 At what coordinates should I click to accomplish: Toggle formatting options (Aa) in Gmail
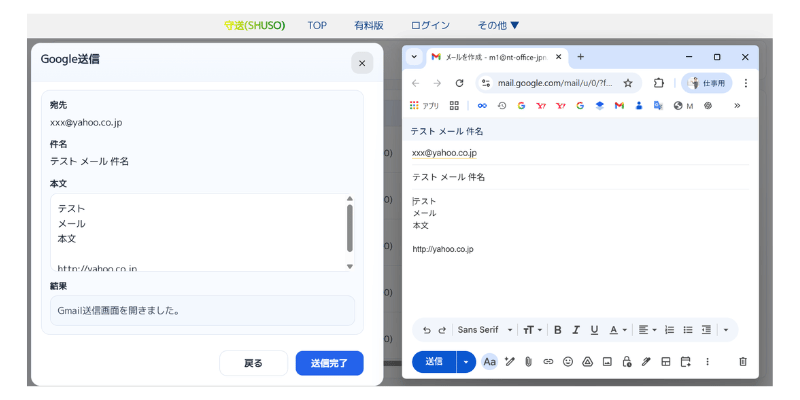(490, 362)
